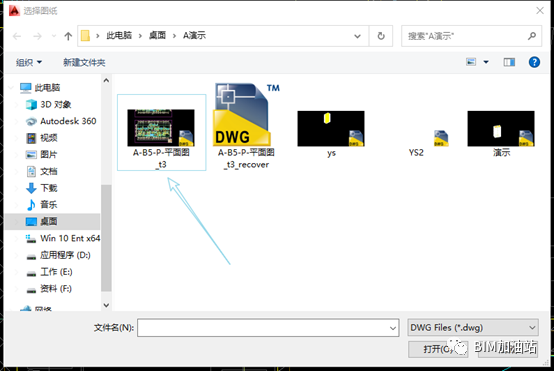Refresh the folder contents

click(381, 36)
